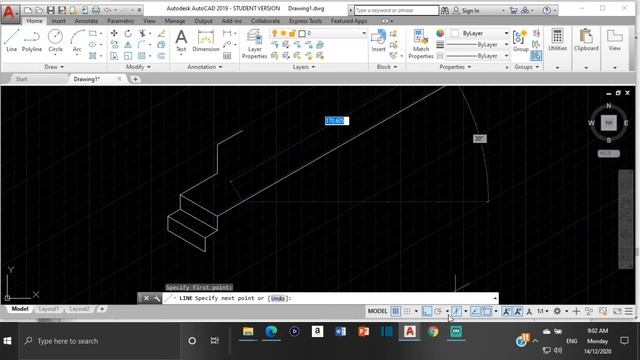640x360 pixels.
Task: Click the ViewCube TOP face
Action: click(x=609, y=122)
